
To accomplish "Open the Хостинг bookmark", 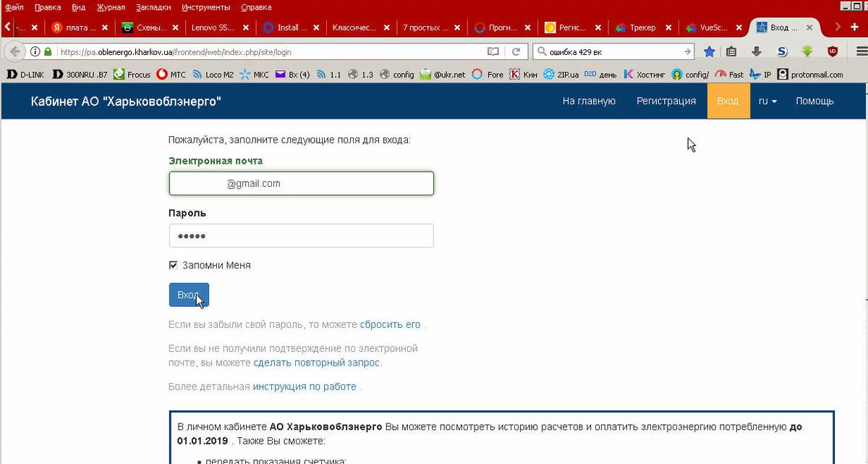I will (644, 74).
